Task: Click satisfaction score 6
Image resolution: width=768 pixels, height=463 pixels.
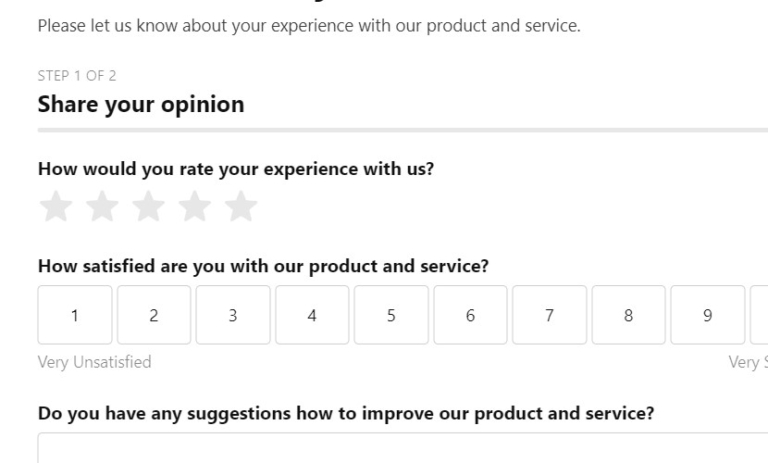Action: point(470,315)
